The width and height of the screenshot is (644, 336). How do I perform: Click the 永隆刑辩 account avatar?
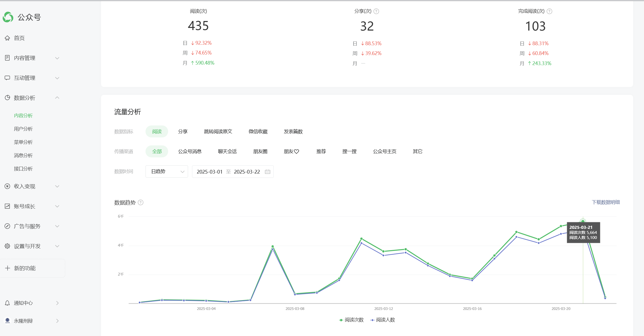pyautogui.click(x=7, y=321)
